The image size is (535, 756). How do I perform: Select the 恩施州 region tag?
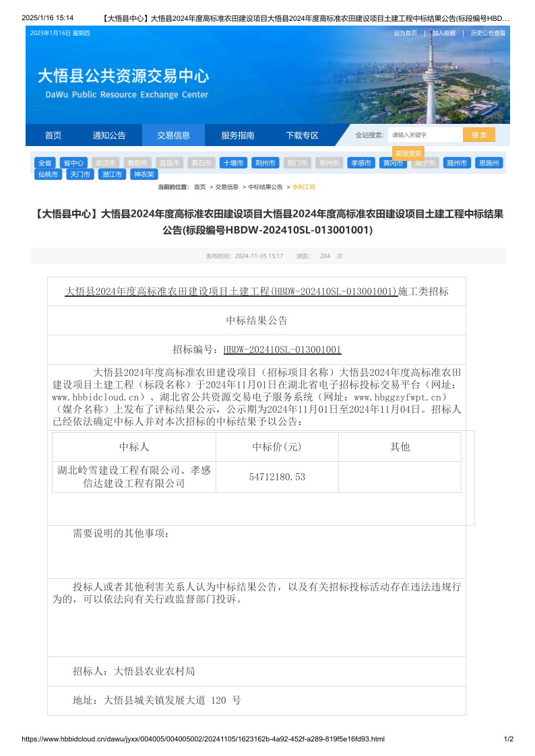[489, 163]
